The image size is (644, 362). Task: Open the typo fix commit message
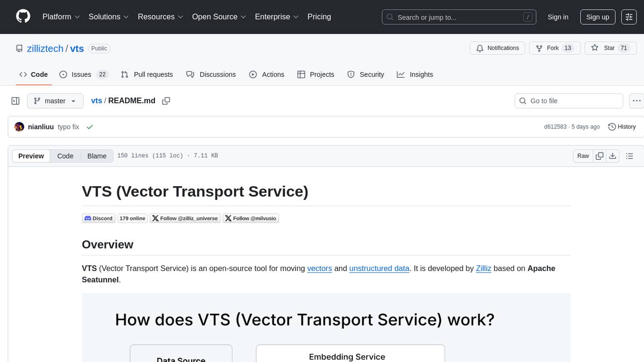pyautogui.click(x=68, y=127)
